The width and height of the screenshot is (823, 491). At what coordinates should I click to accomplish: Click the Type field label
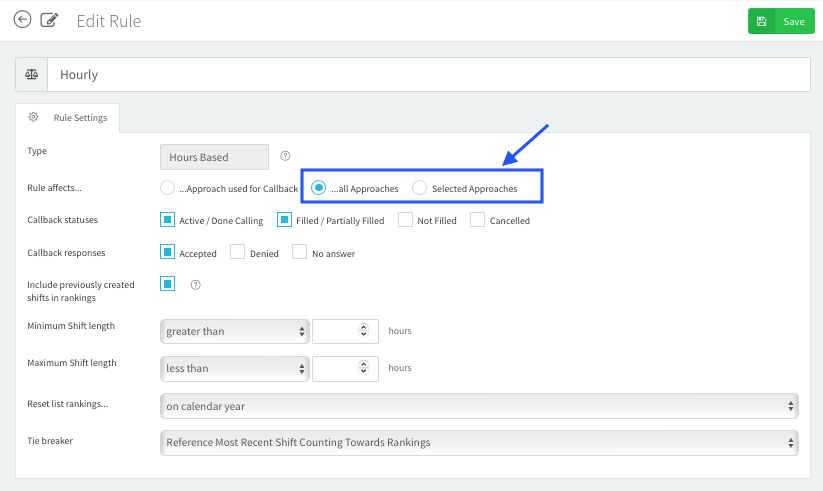(x=37, y=151)
